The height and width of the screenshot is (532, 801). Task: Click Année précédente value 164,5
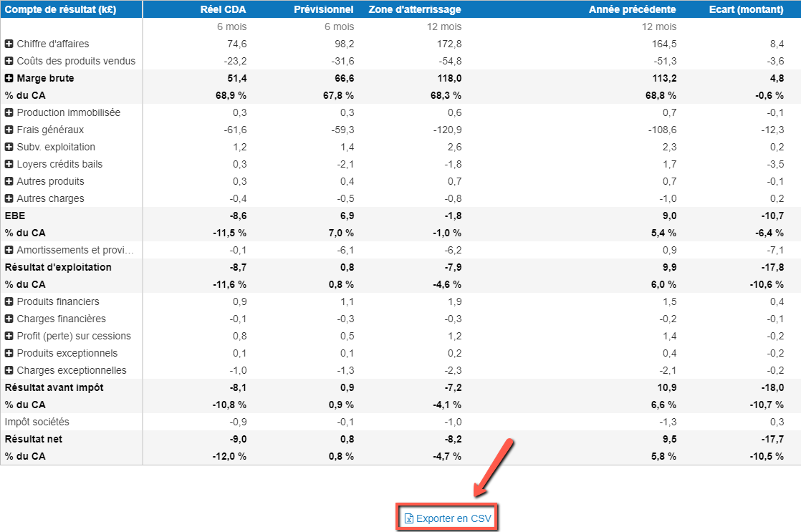pos(664,44)
